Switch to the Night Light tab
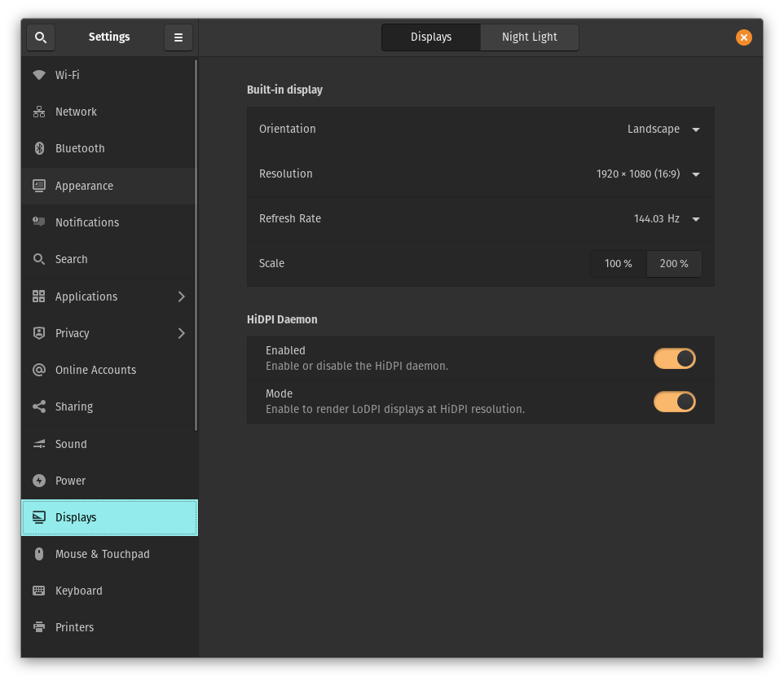The image size is (784, 681). pos(528,37)
